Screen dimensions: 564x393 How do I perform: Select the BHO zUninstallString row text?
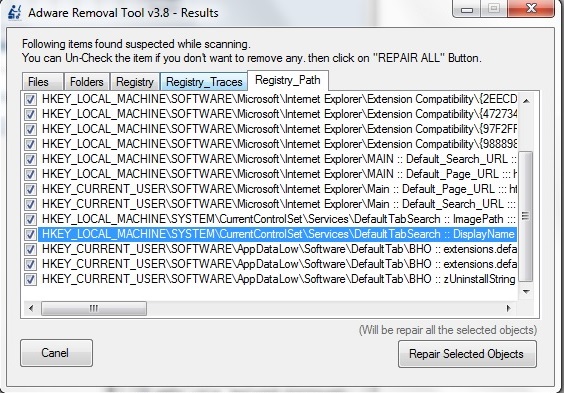point(279,279)
